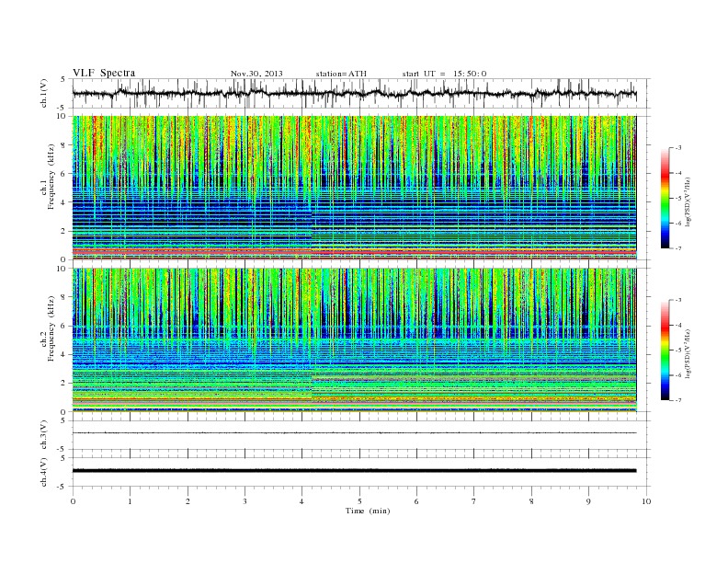Click the 6 kHz tick label on ch.2 spectrogram
This screenshot has width=728, height=563.
[64, 326]
